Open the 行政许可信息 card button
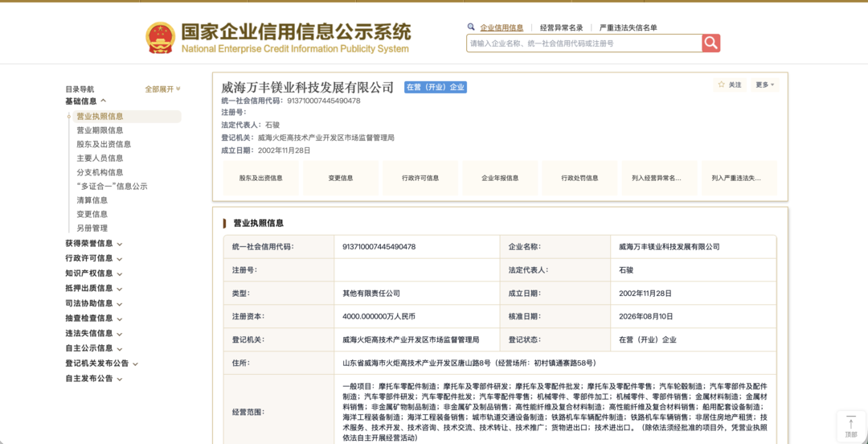This screenshot has height=444, width=868. point(420,179)
